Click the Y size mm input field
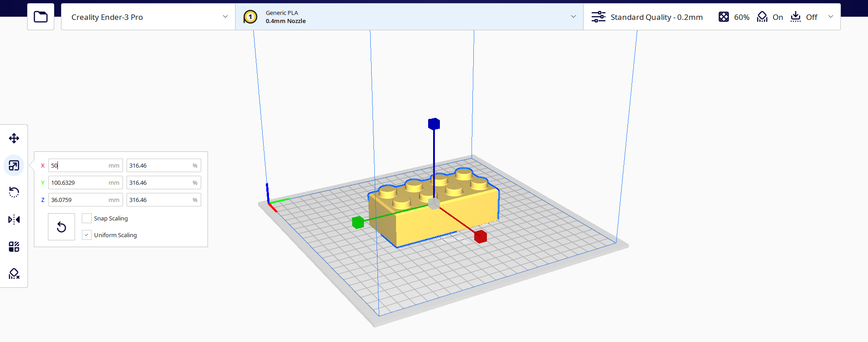The height and width of the screenshot is (342, 868). (x=85, y=183)
